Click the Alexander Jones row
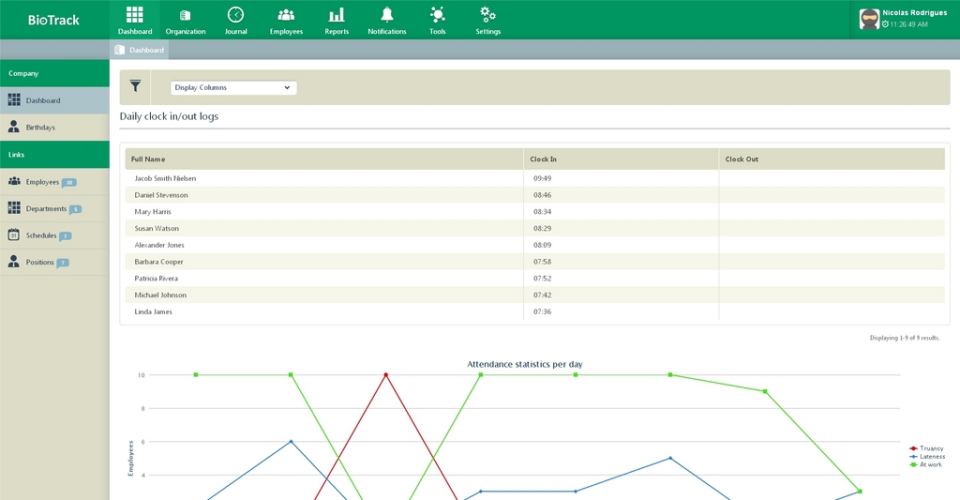Screen dimensions: 960x500 pyautogui.click(x=535, y=245)
